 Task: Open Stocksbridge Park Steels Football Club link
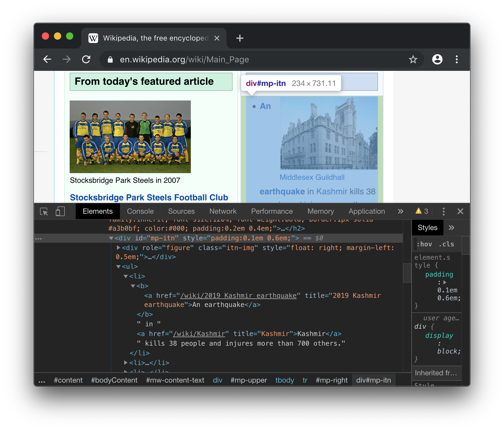[149, 197]
